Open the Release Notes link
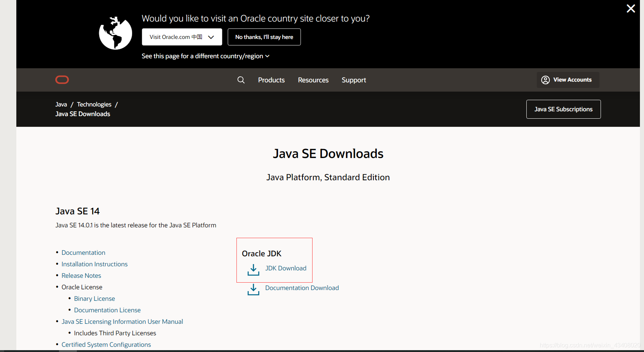 coord(81,276)
